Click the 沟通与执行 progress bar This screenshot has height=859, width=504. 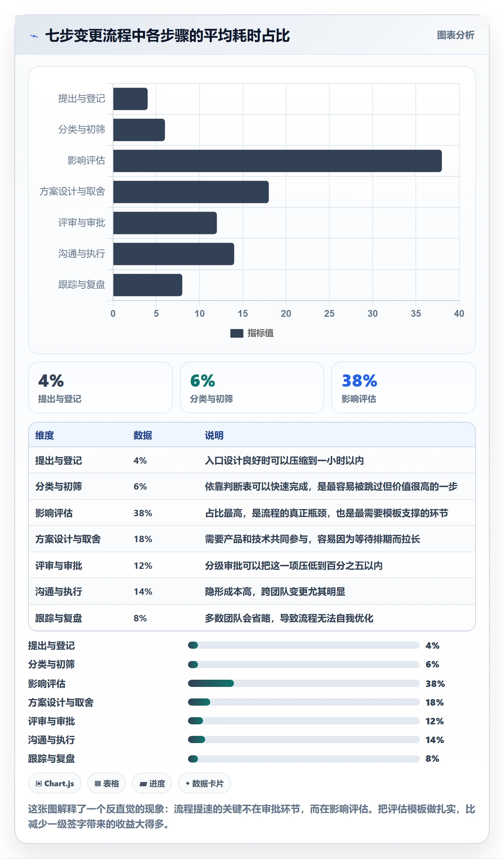303,739
